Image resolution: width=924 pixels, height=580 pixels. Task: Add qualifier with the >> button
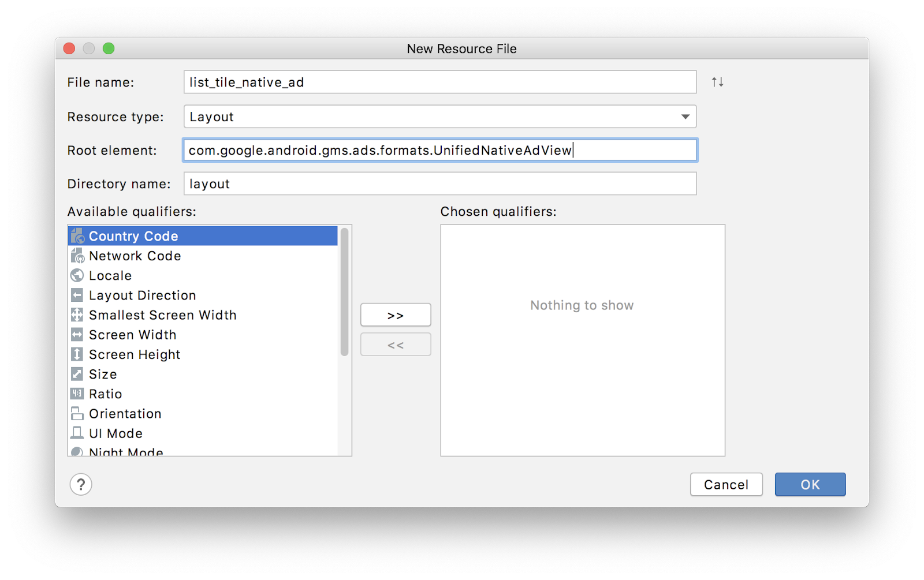tap(396, 315)
